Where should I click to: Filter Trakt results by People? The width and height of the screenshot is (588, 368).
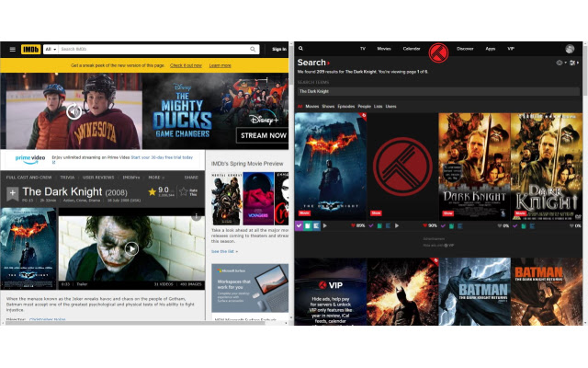tap(364, 107)
